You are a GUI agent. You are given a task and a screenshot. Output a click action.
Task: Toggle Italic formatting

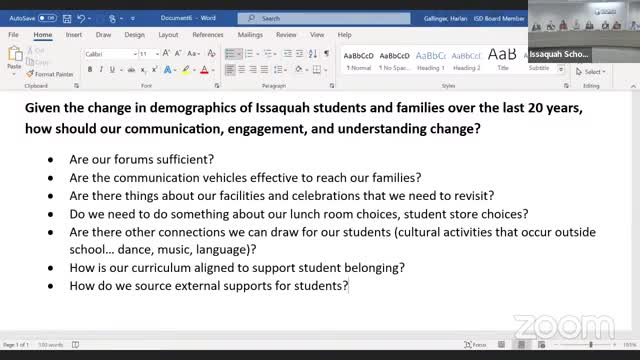pyautogui.click(x=101, y=70)
